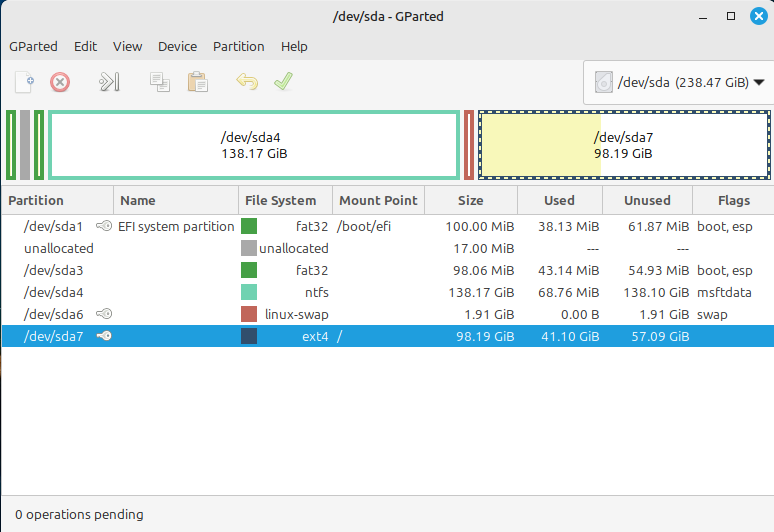The height and width of the screenshot is (532, 774).
Task: Sort by the Used column header
Action: coord(559,200)
